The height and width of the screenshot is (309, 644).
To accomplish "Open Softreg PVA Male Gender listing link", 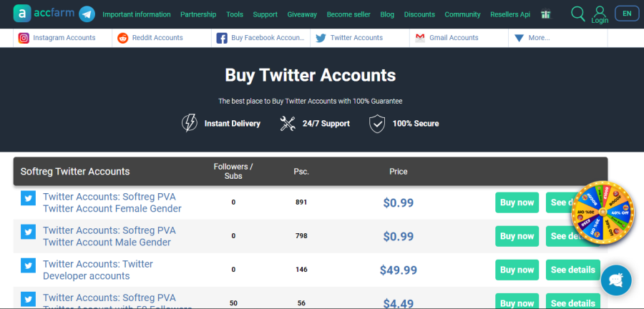I will point(109,236).
